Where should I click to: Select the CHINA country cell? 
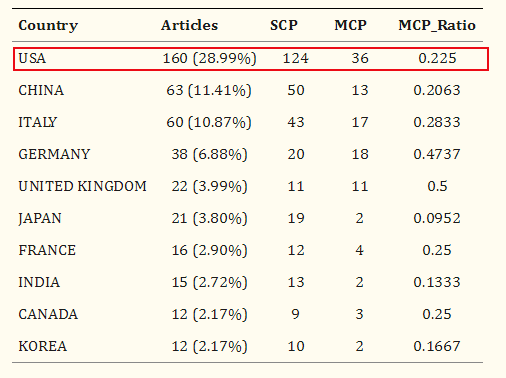click(41, 90)
